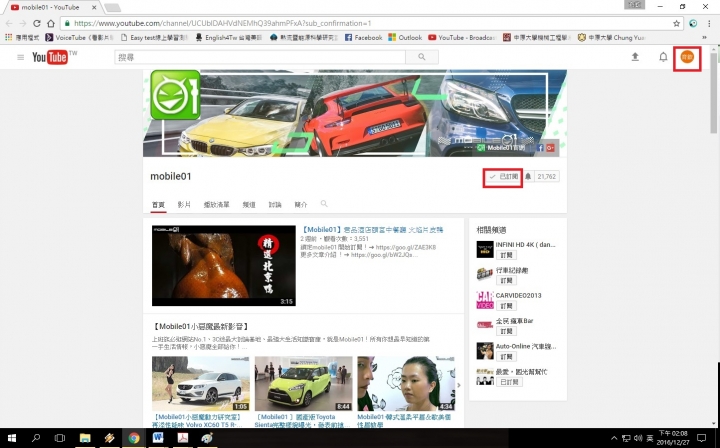Subscribe to CARVIDEO2013 channel
This screenshot has width=720, height=448.
(x=506, y=306)
